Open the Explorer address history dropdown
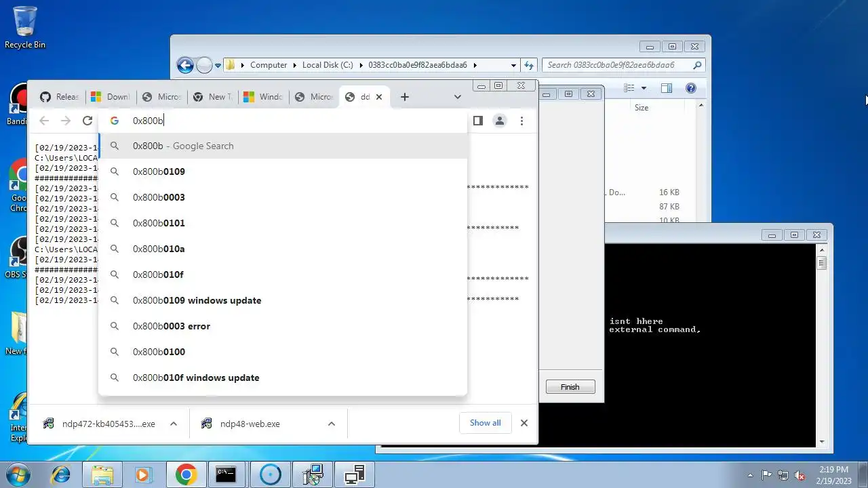Screen dimensions: 868x488 coord(513,65)
